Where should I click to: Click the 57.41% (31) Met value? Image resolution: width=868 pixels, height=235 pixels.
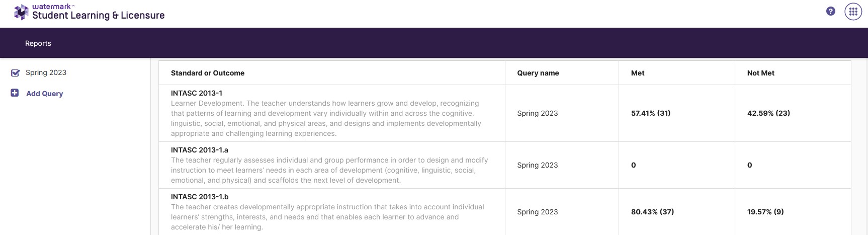[651, 113]
